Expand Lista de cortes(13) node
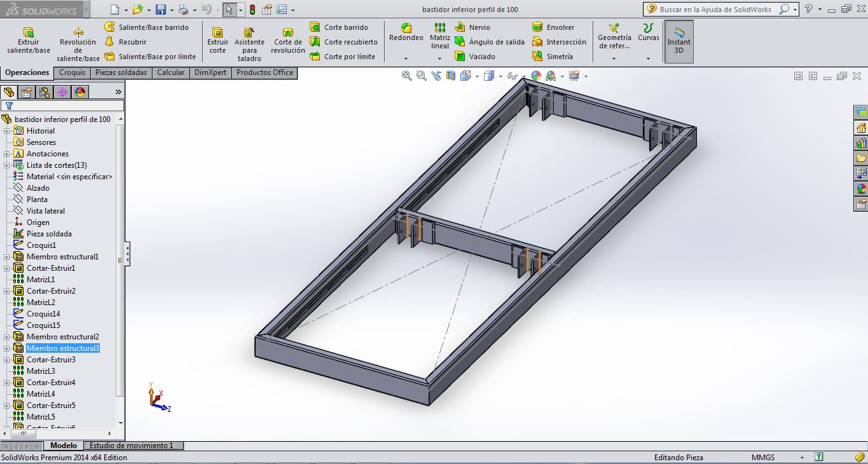This screenshot has height=464, width=868. 7,165
